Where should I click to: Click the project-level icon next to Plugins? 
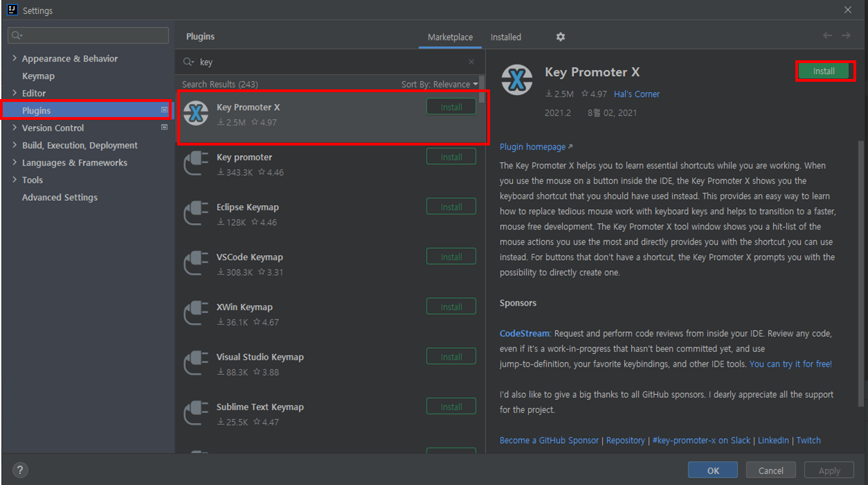(x=164, y=110)
